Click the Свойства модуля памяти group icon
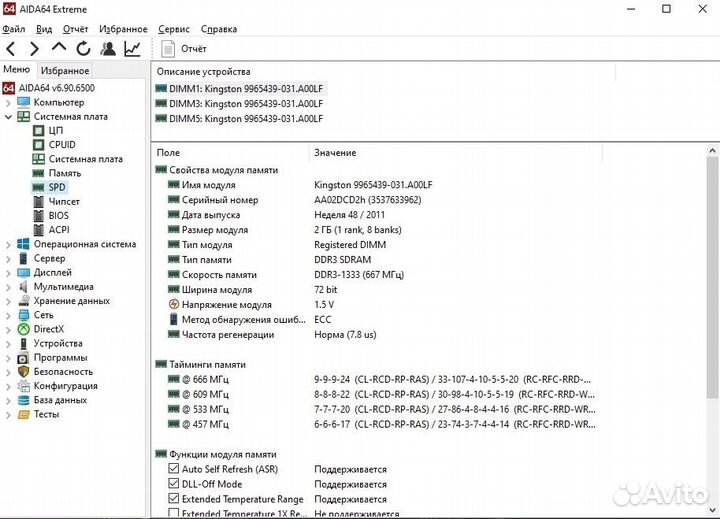Image resolution: width=720 pixels, height=519 pixels. pos(161,170)
